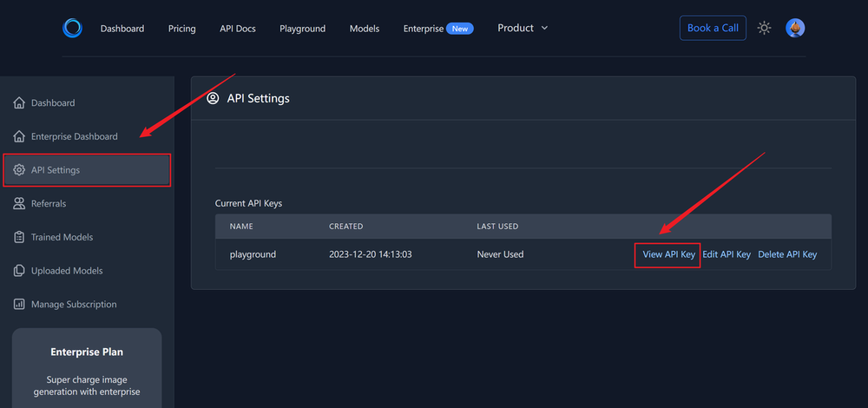This screenshot has height=408, width=868.
Task: Click the Referrals people icon
Action: click(x=19, y=204)
